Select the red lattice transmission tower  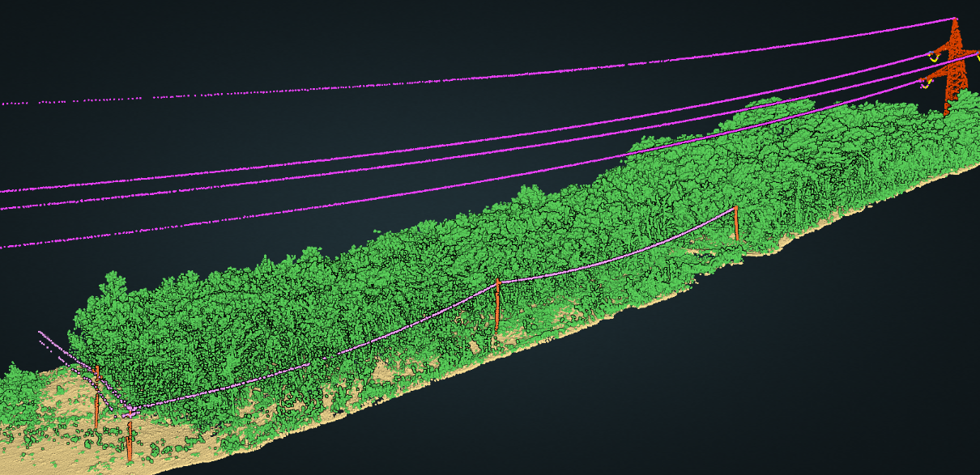(x=955, y=66)
